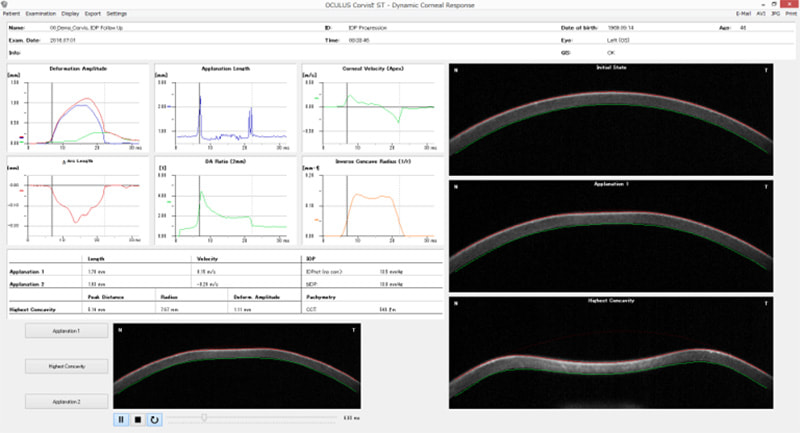
Task: Click the QS value 'OK'
Action: pyautogui.click(x=611, y=53)
